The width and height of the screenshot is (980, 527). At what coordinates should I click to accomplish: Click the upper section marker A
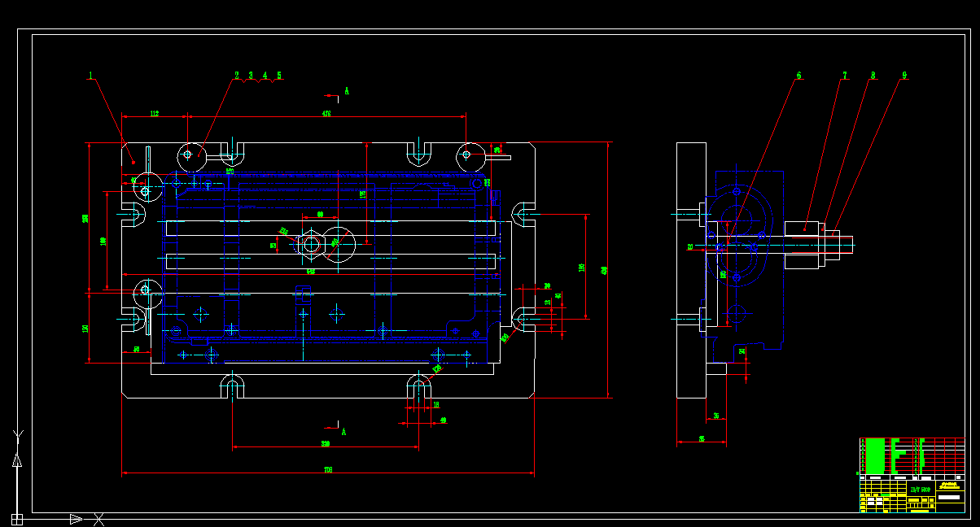347,91
